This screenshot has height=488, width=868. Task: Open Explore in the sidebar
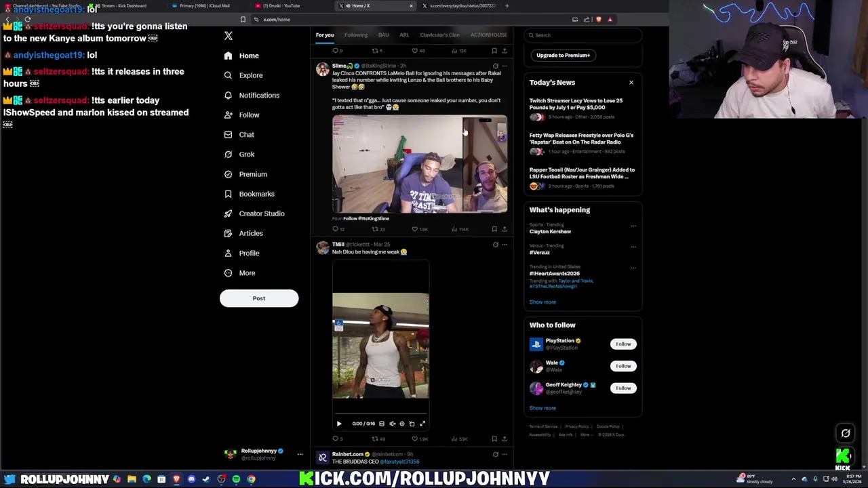(243, 75)
